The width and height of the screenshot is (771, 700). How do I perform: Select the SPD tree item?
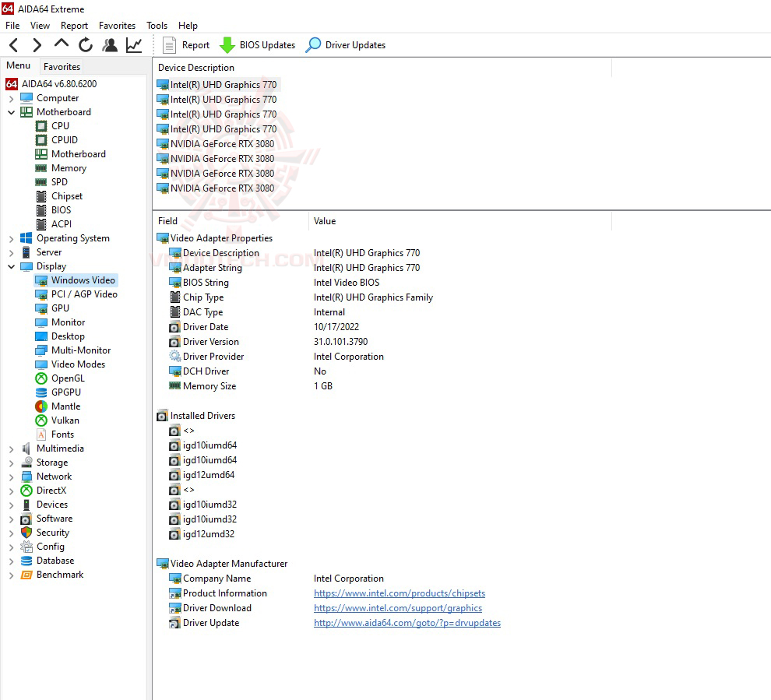(x=59, y=182)
